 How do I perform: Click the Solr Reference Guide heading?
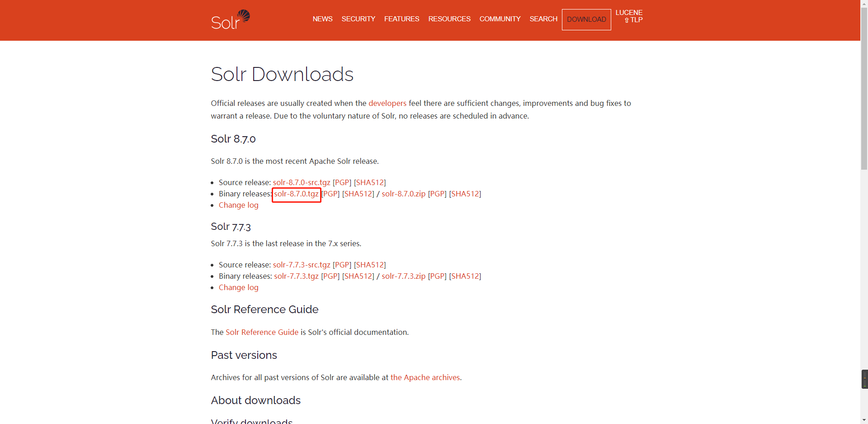click(264, 310)
